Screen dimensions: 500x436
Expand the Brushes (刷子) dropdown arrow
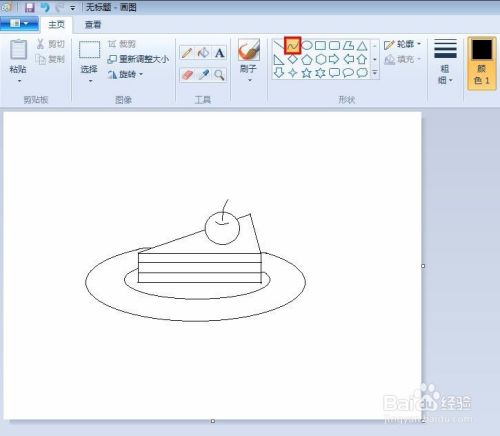point(249,80)
